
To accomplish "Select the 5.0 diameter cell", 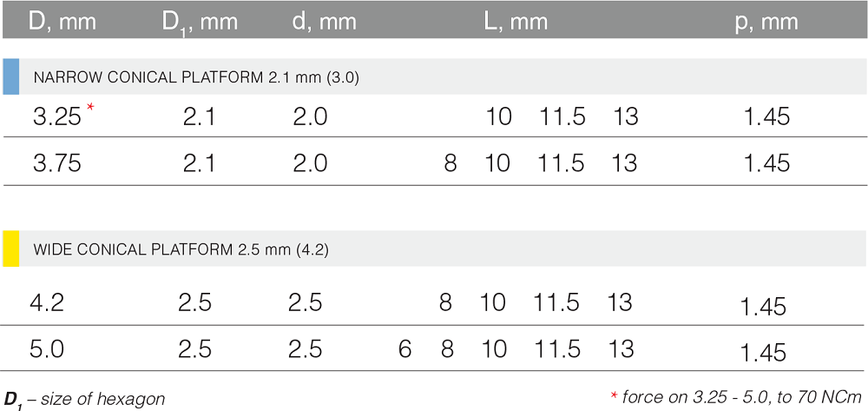I will (47, 349).
